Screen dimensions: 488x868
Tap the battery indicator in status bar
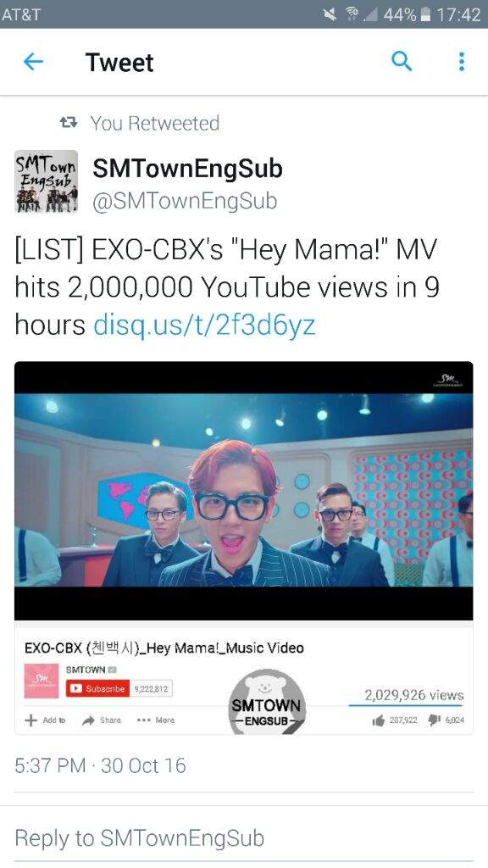click(x=425, y=14)
